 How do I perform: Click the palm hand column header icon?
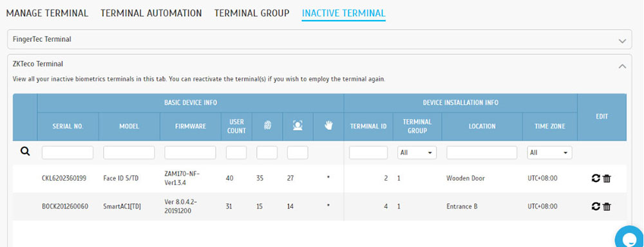[328, 126]
